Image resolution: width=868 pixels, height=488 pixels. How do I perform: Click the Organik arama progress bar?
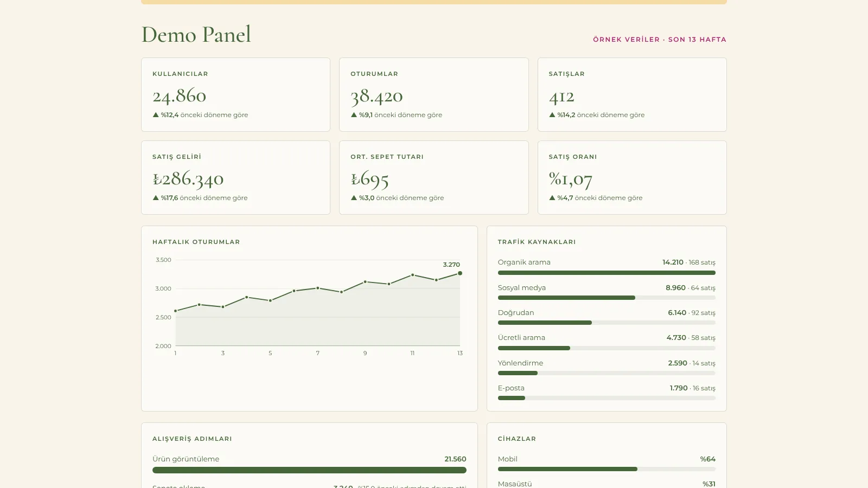(x=607, y=273)
